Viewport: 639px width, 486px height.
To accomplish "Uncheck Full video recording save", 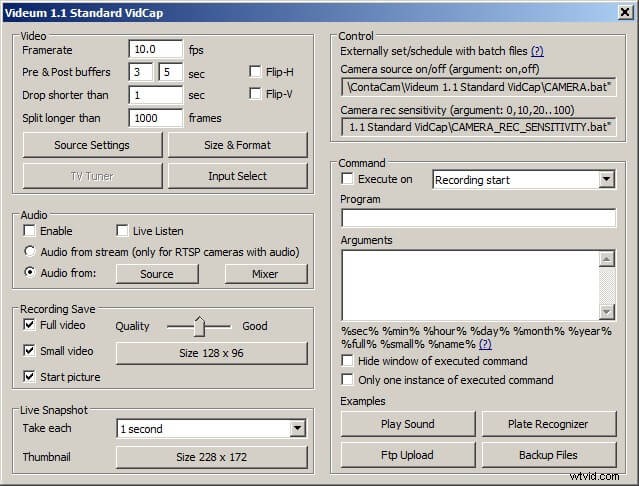I will [29, 325].
